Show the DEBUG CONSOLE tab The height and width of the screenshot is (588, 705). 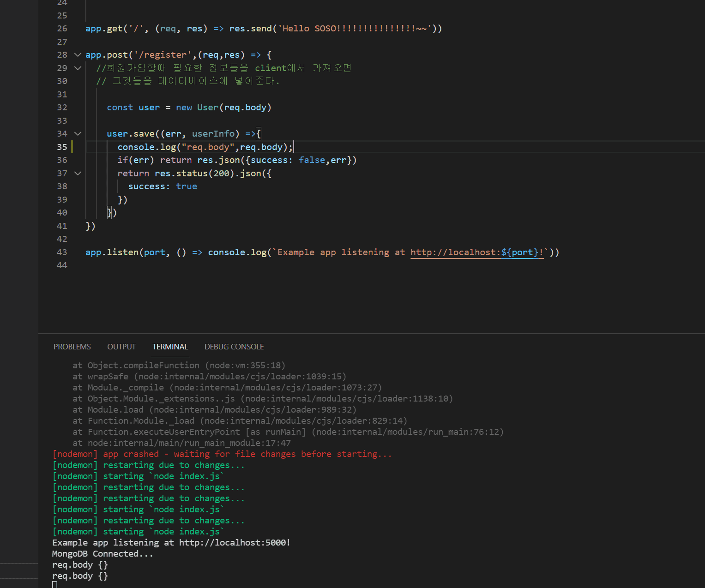[x=234, y=347]
